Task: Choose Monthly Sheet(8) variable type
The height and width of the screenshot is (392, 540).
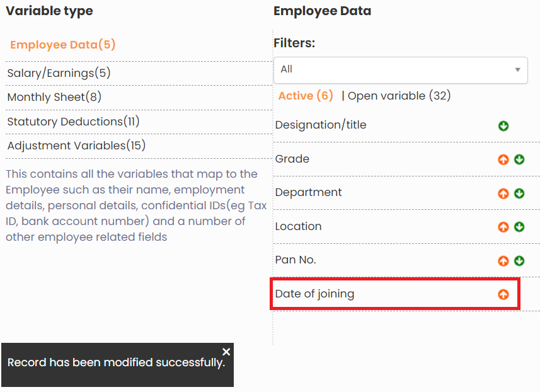Action: tap(54, 97)
